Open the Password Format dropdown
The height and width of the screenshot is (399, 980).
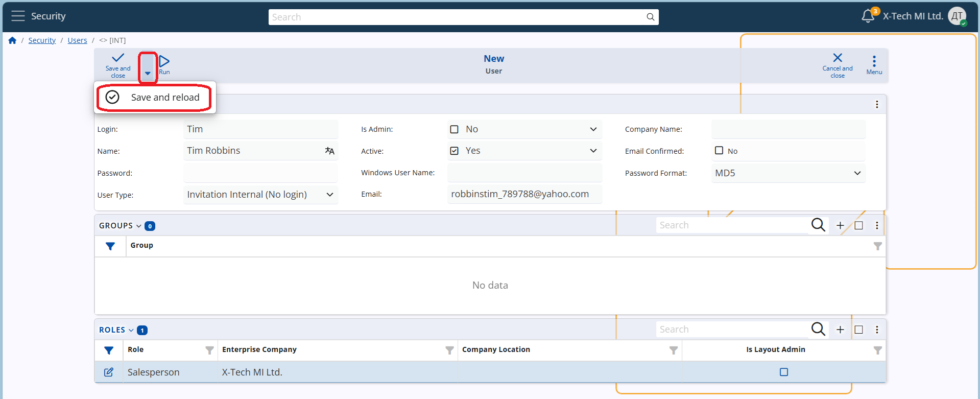pyautogui.click(x=857, y=173)
